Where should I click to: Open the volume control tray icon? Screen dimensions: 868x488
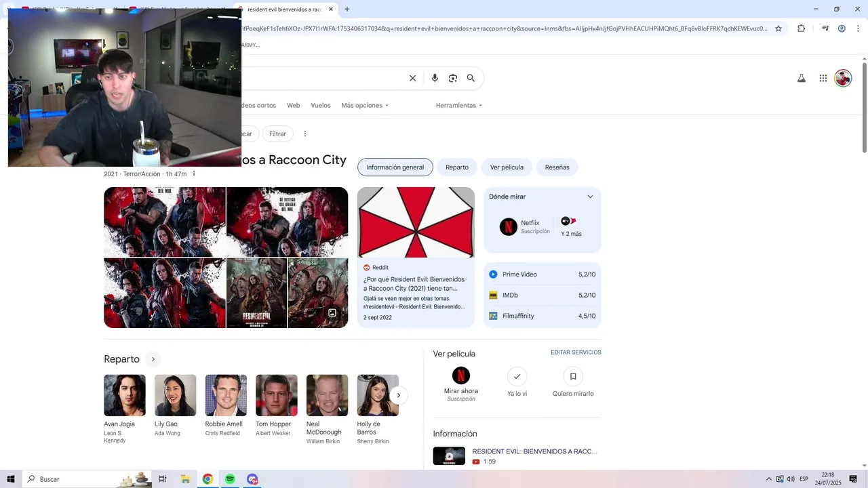click(791, 479)
